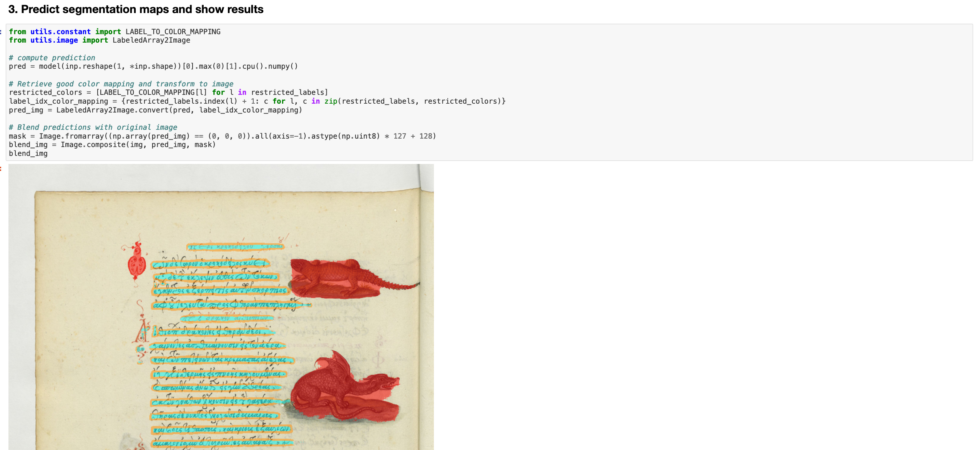Click '# Blend predictions with original image' comment

(93, 127)
